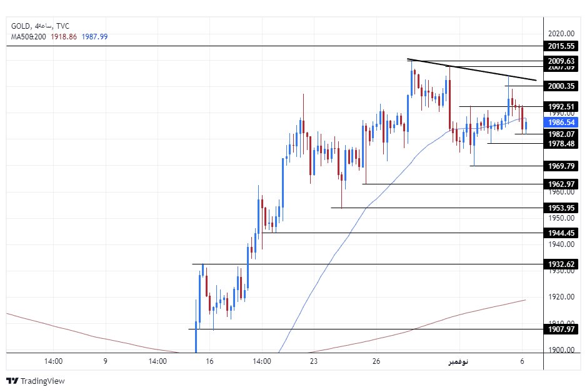Select the 1932.62 price level label

point(560,264)
